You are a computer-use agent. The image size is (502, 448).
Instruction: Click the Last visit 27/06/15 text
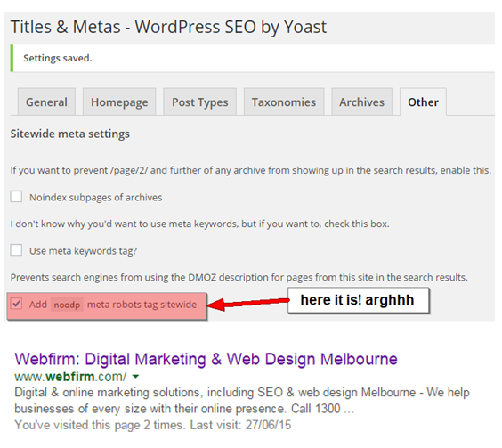coord(240,425)
